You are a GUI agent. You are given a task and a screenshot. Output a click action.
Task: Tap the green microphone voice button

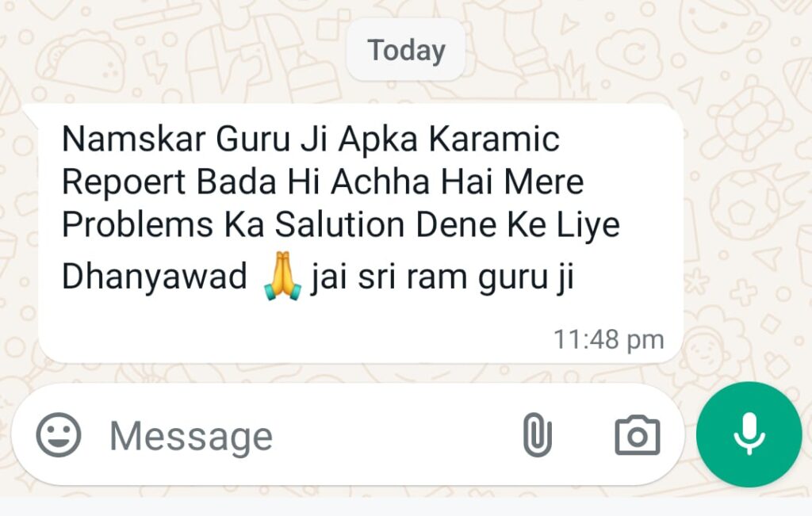click(749, 434)
